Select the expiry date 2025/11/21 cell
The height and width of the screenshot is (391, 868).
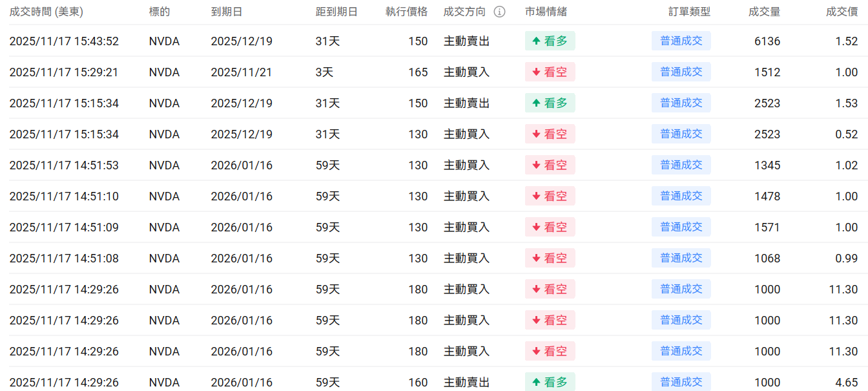[242, 72]
